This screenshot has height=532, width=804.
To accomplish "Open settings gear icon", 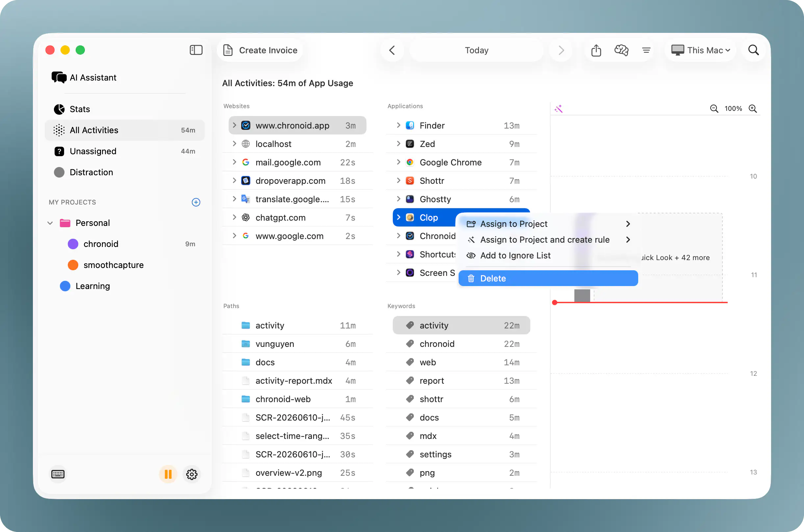I will [x=192, y=474].
